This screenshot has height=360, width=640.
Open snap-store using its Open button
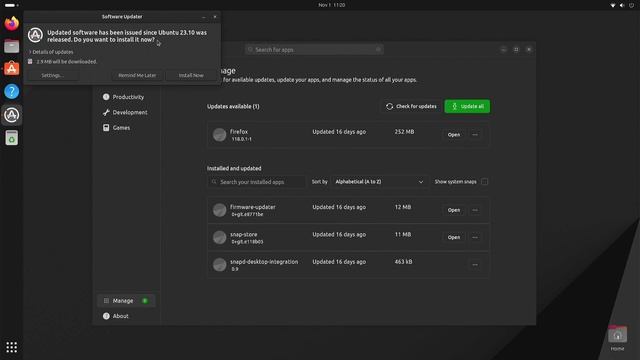(x=453, y=237)
